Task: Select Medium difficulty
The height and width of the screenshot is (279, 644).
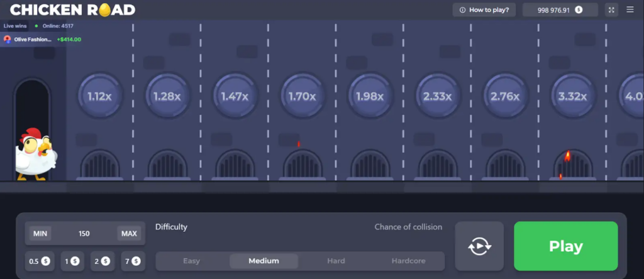Action: (264, 261)
